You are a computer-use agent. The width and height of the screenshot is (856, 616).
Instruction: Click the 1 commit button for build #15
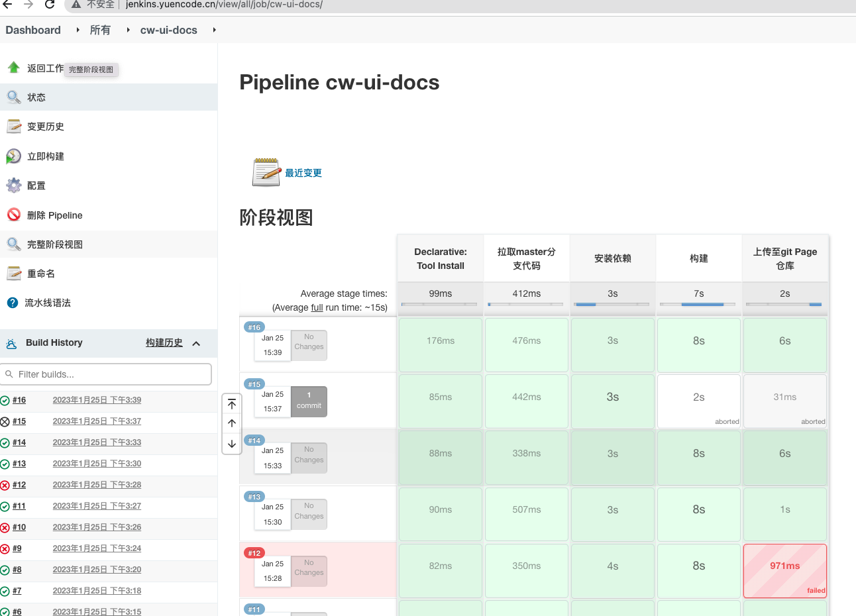pos(309,401)
